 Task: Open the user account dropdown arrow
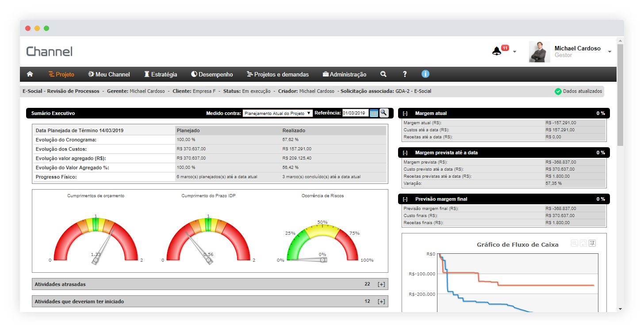pyautogui.click(x=609, y=52)
